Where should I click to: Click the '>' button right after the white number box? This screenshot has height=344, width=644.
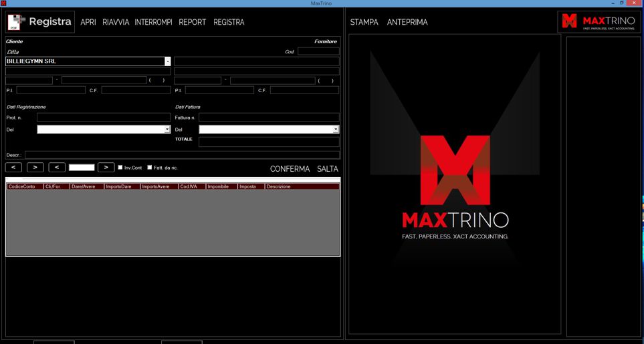click(106, 167)
